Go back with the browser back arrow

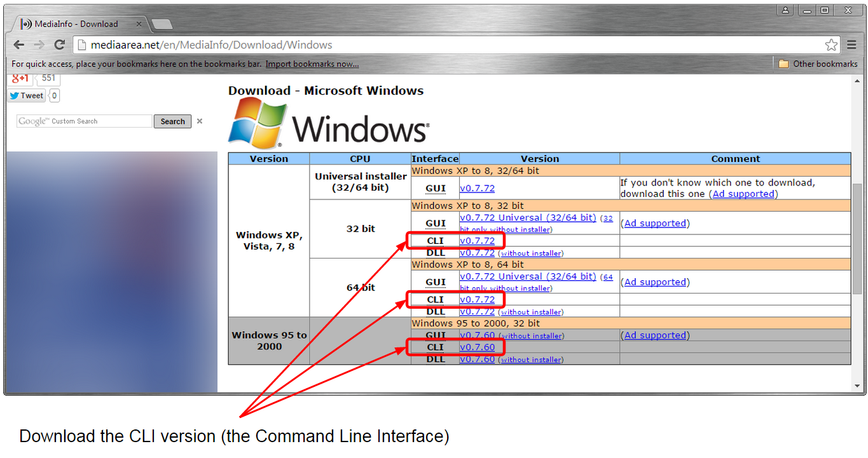[x=18, y=44]
